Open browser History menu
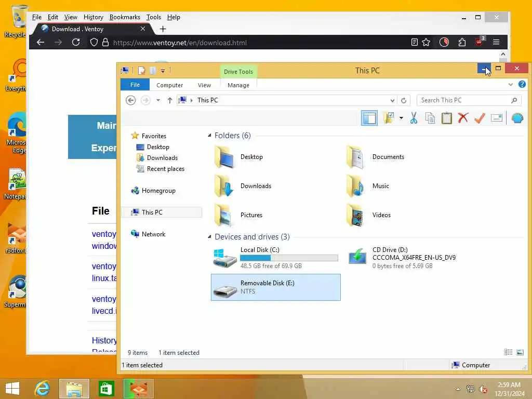This screenshot has width=532, height=399. coord(94,17)
